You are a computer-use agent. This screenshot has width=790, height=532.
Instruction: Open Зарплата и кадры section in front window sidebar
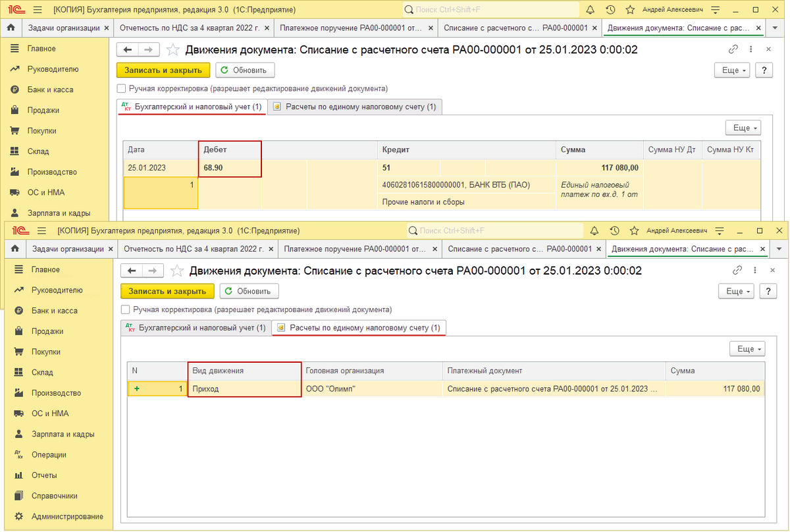63,434
